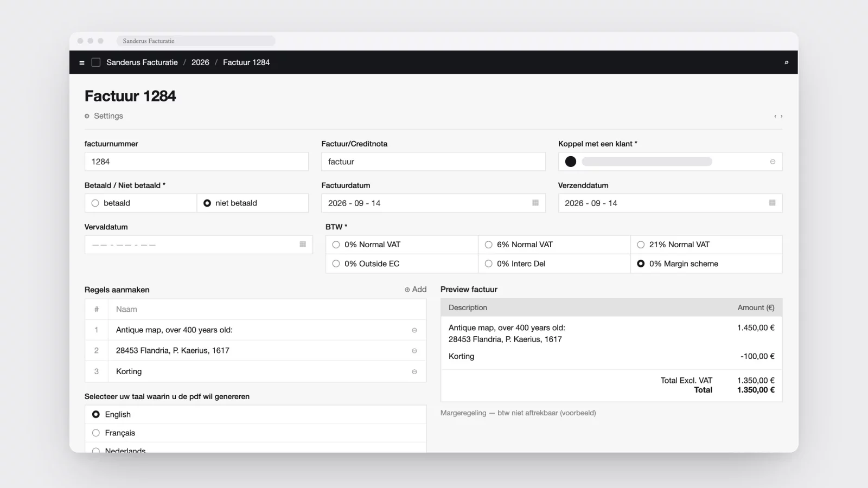Open the 'Koppel met een klant' customer selector

[670, 162]
